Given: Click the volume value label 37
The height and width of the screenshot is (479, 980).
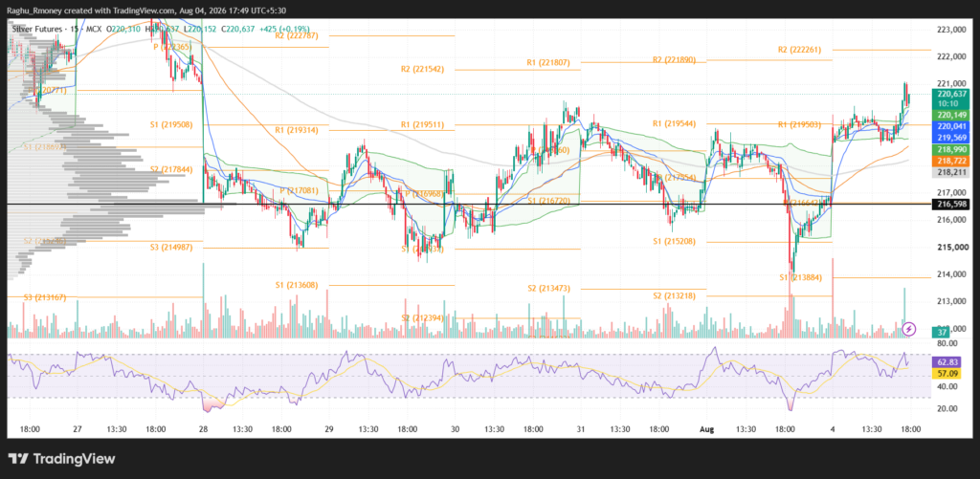Looking at the screenshot, I should tap(943, 333).
